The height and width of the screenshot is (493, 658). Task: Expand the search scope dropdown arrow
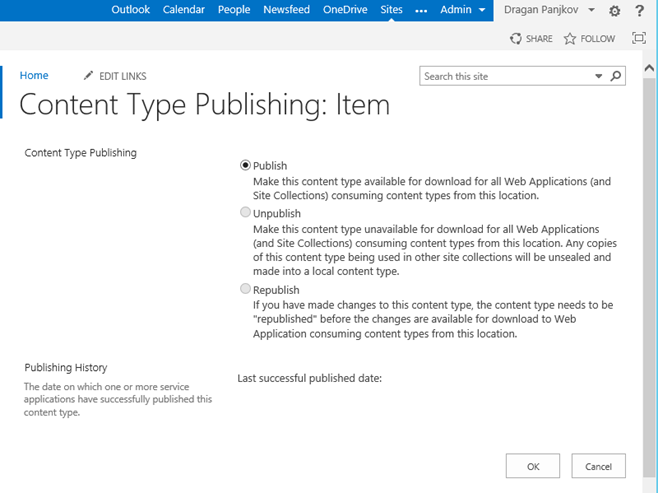coord(599,76)
